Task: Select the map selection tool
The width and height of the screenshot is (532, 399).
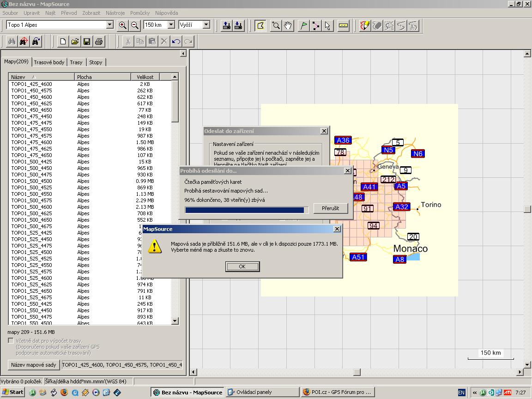Action: click(260, 25)
